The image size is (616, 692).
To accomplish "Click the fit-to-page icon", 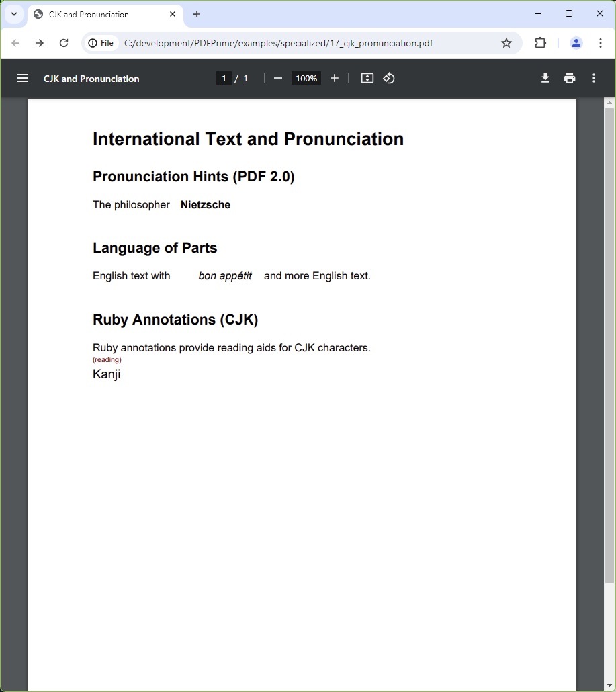I will pos(367,78).
